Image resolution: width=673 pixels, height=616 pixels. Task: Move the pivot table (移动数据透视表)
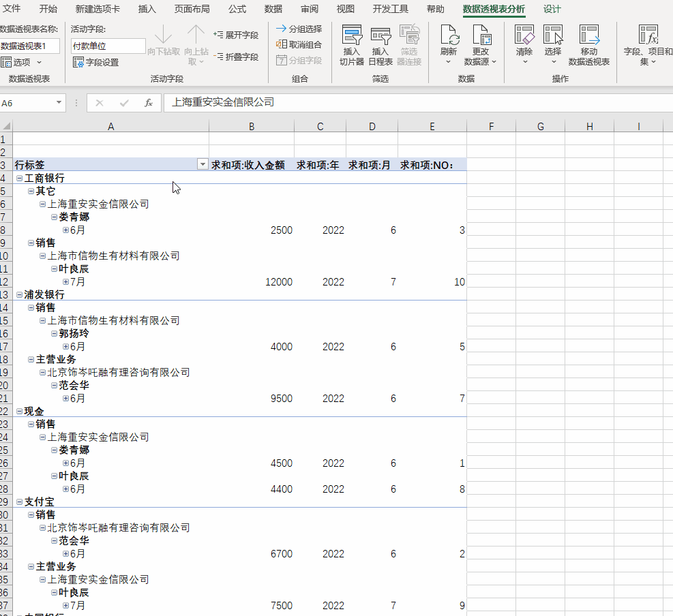coord(589,45)
